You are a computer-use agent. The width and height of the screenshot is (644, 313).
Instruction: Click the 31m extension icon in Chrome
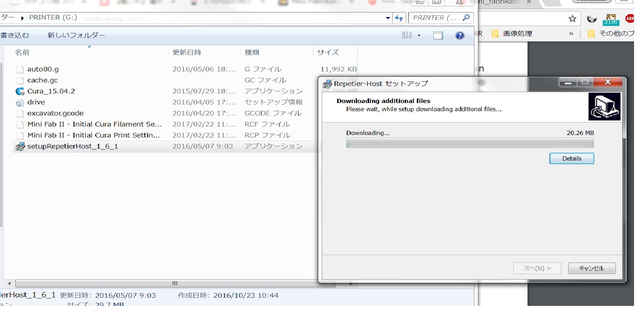[611, 20]
